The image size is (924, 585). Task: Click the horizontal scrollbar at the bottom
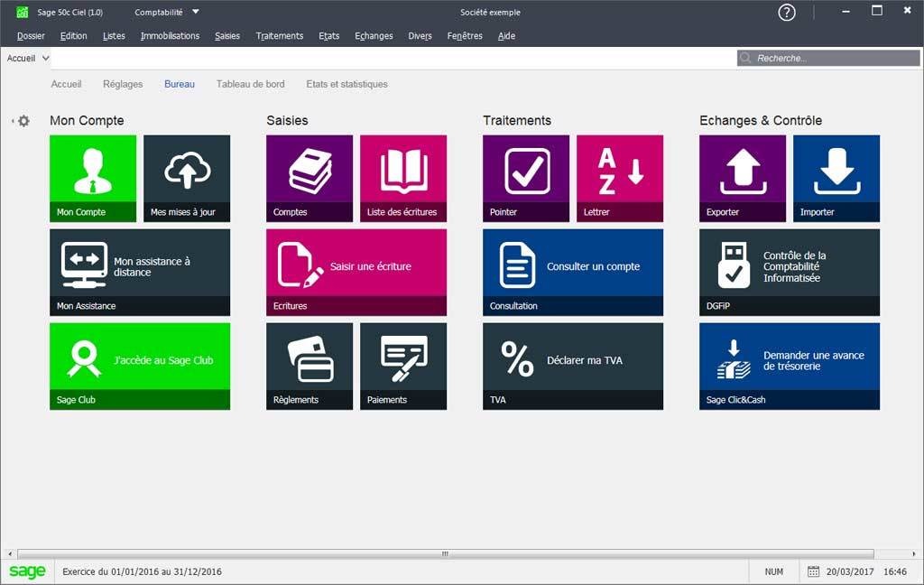445,553
